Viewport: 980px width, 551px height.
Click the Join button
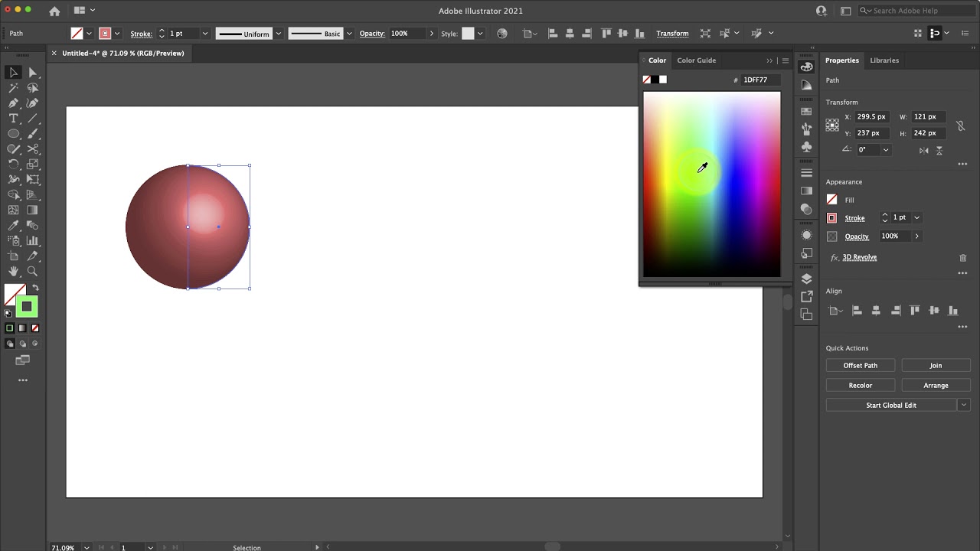click(936, 366)
